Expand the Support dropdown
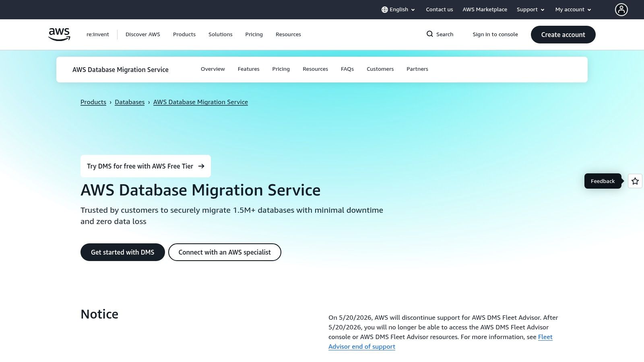The height and width of the screenshot is (362, 644). click(x=530, y=9)
